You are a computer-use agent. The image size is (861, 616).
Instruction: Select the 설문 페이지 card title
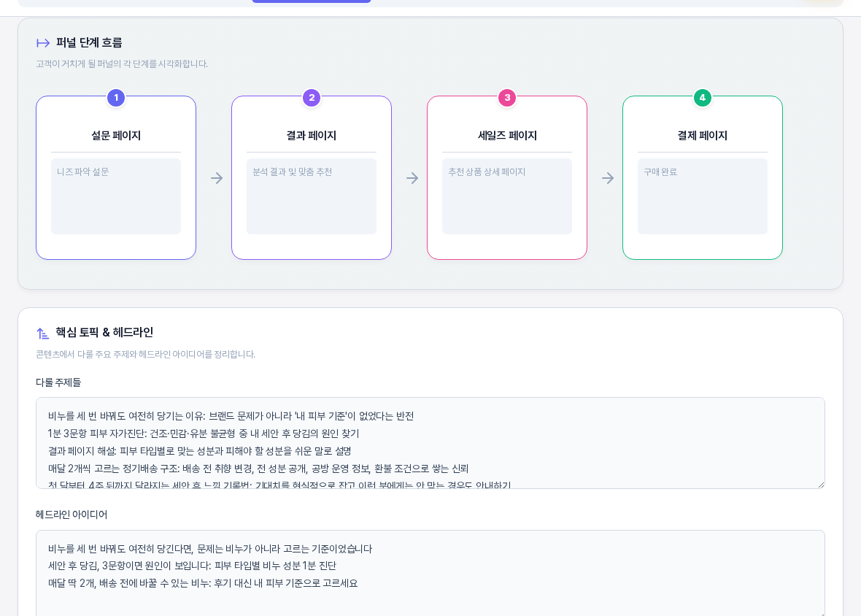(116, 136)
